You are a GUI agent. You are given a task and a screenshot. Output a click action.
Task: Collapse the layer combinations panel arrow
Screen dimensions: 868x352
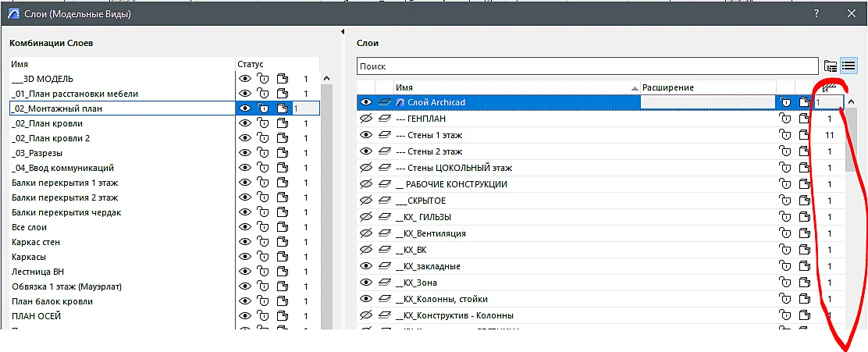(343, 31)
